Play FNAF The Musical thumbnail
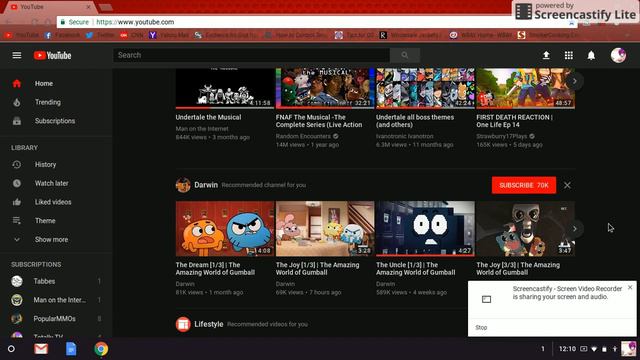 pyautogui.click(x=325, y=88)
